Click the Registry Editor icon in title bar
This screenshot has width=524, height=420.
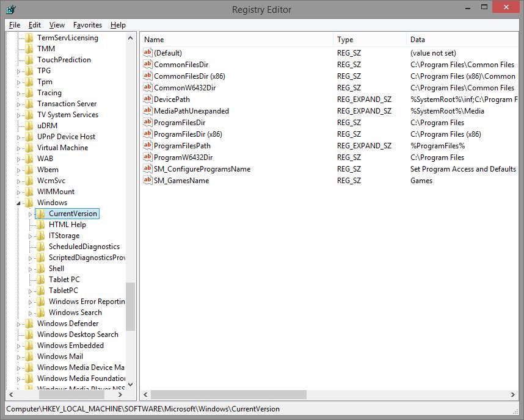tap(10, 9)
